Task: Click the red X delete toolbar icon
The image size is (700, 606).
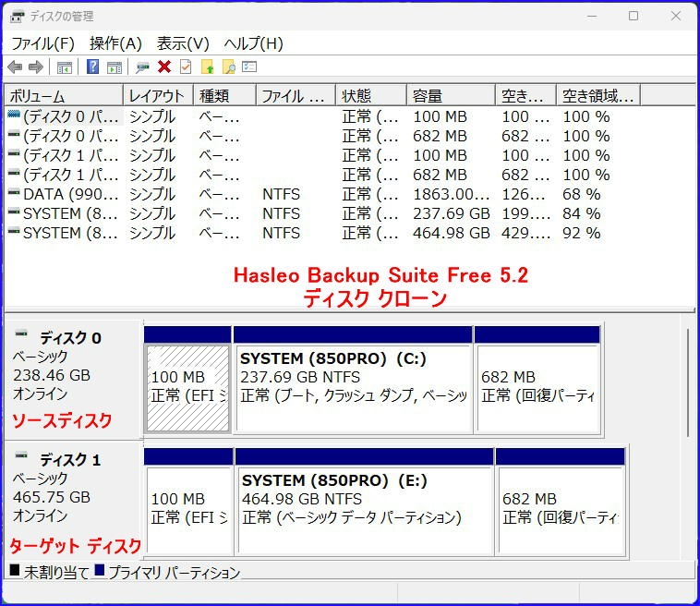Action: click(164, 67)
